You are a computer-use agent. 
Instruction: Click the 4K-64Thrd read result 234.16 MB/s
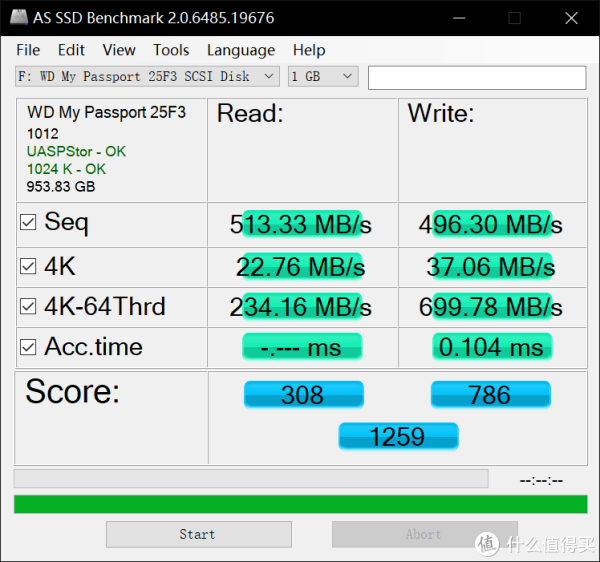pyautogui.click(x=301, y=307)
